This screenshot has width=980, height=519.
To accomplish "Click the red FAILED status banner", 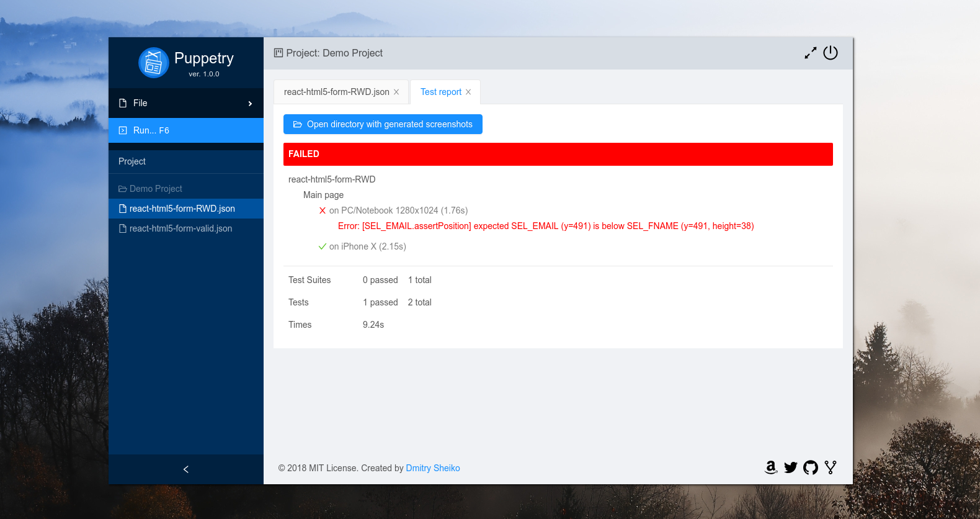I will click(x=558, y=154).
